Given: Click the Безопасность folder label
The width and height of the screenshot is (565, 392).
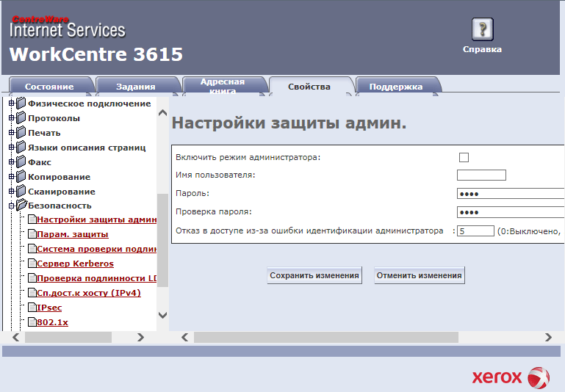Looking at the screenshot, I should (60, 206).
